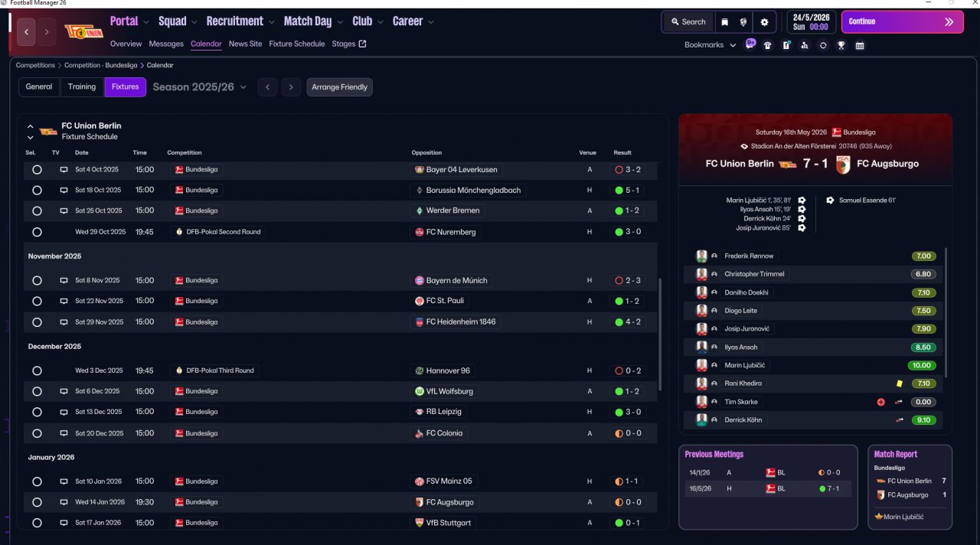Open the Messages submenu item

point(166,44)
